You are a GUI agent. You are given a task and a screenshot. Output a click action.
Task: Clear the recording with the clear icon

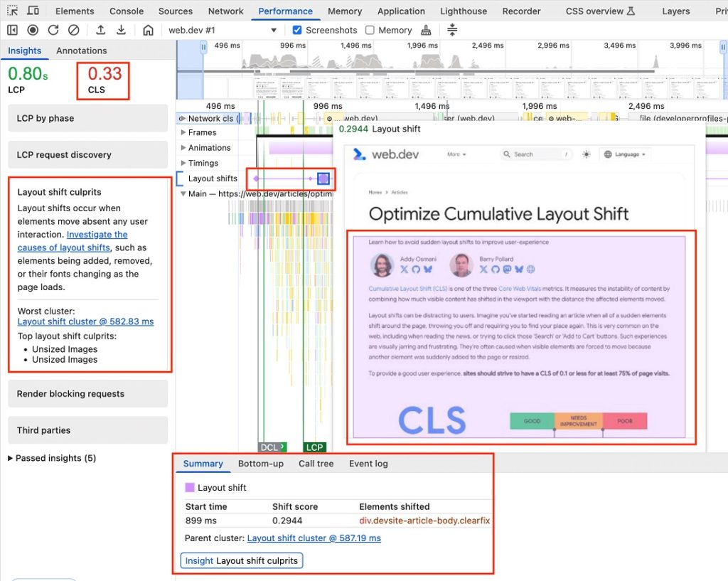pos(73,30)
